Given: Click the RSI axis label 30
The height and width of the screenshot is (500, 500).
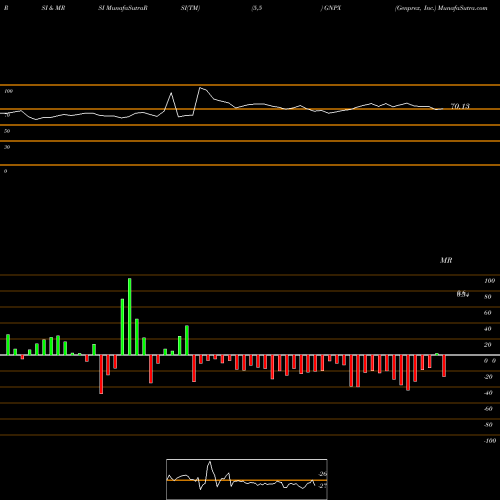Looking at the screenshot, I should click(x=7, y=147).
